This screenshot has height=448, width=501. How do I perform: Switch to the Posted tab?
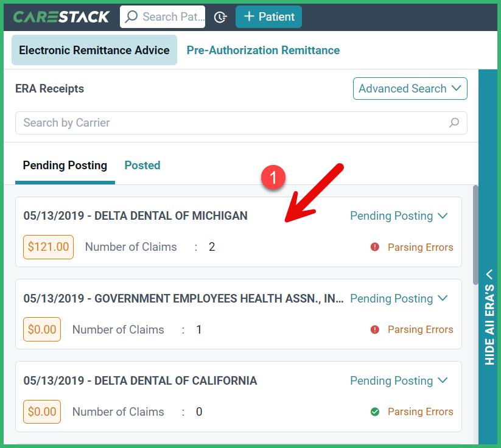pos(142,165)
